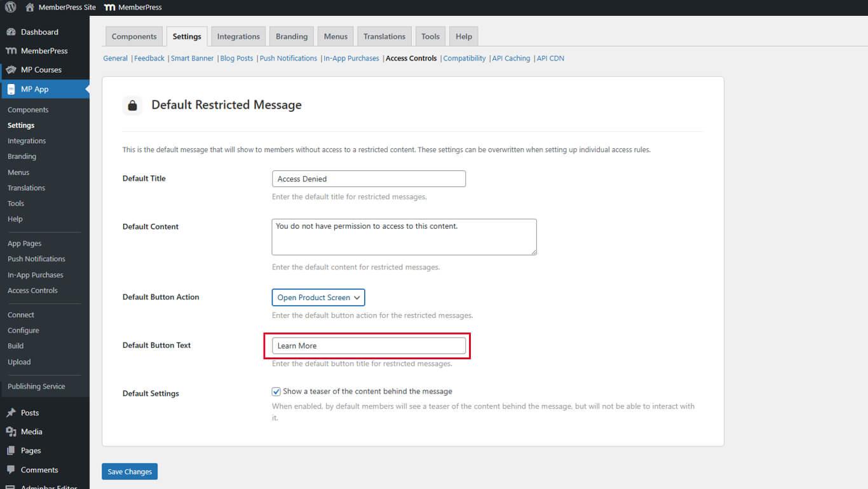The image size is (868, 489).
Task: Click the WordPress logo icon
Action: tap(11, 7)
